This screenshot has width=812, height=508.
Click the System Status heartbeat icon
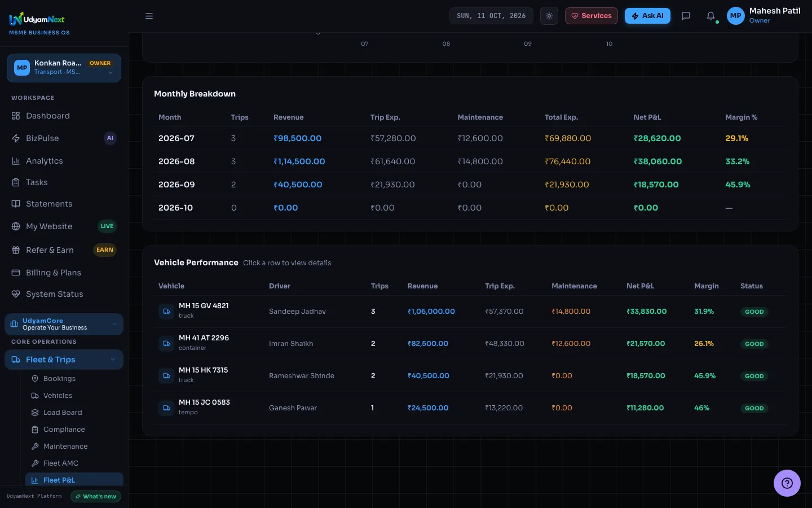16,294
